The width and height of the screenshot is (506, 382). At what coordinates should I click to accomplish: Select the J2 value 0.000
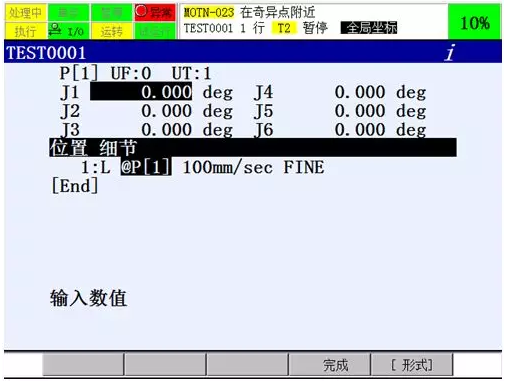tap(167, 111)
